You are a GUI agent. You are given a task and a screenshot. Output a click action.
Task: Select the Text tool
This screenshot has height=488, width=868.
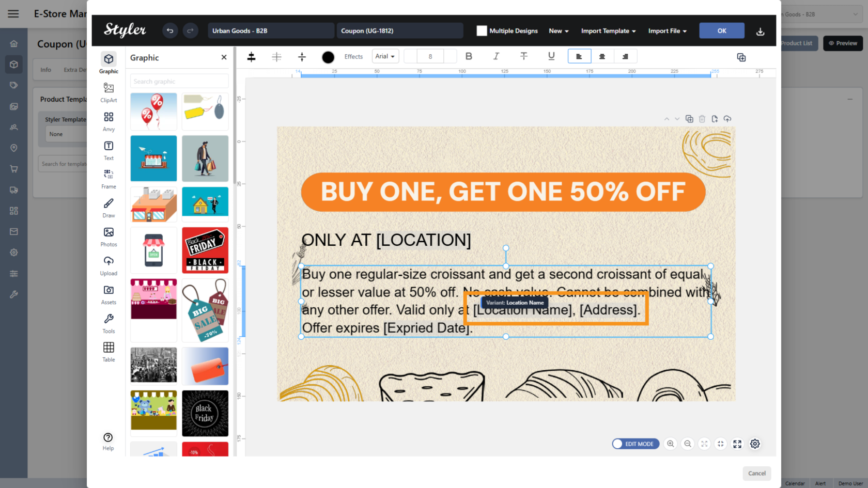coord(109,150)
